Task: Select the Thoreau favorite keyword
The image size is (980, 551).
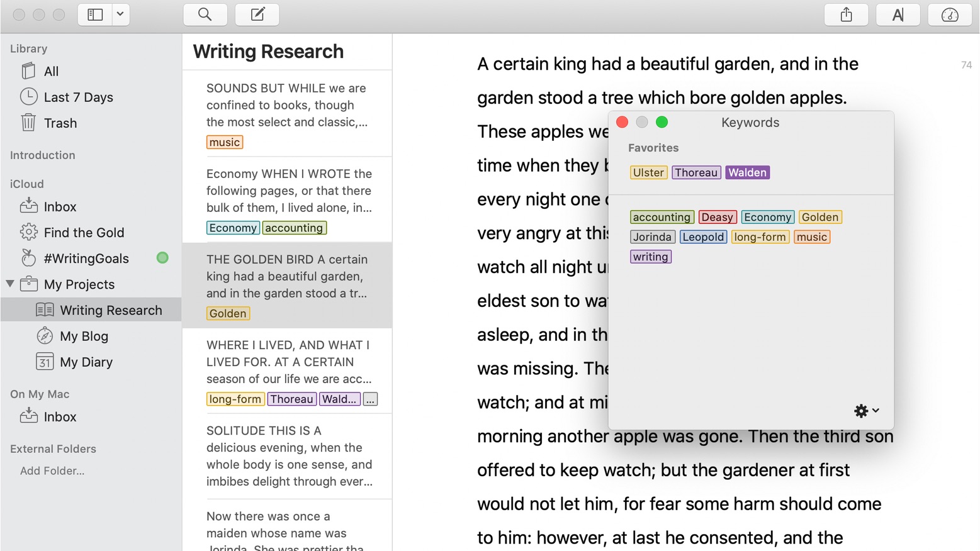Action: pos(696,172)
